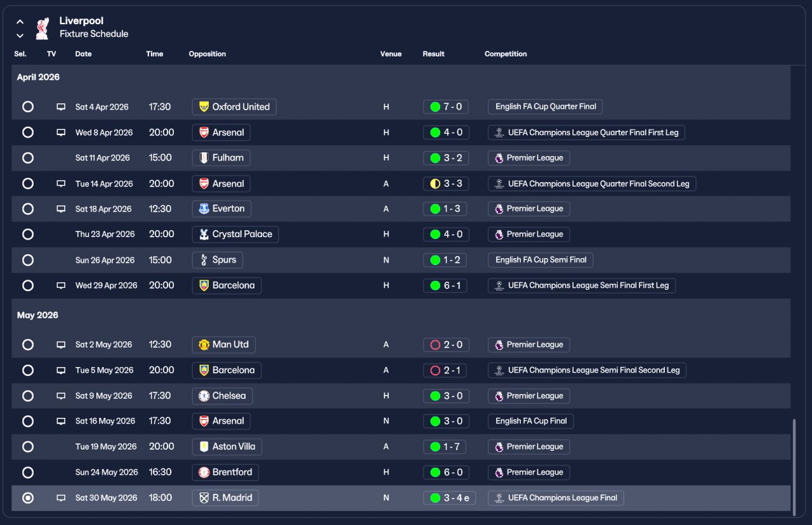Click green win indicator on Barcelona 6-1

[435, 286]
